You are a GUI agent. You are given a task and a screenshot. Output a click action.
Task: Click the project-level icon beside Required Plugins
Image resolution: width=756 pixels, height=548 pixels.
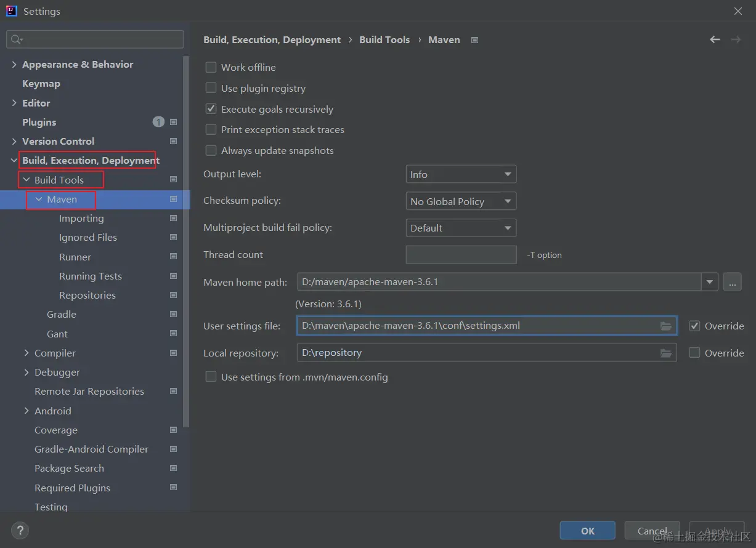tap(173, 488)
